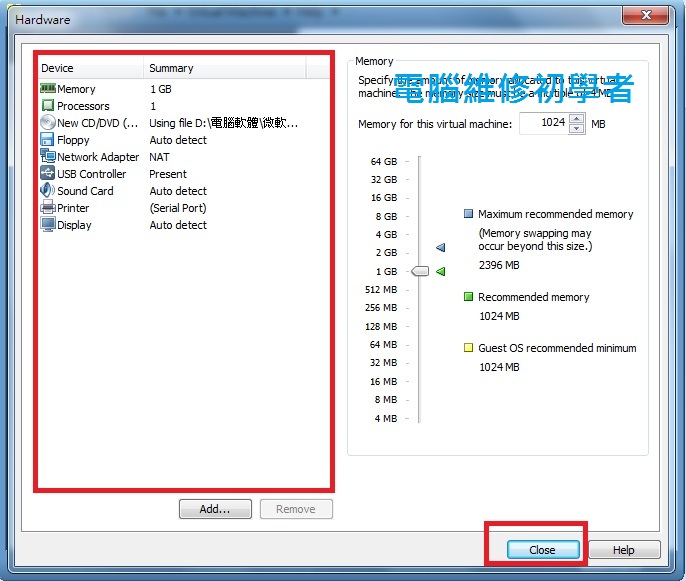
Task: Click the green Recommended memory swatch
Action: click(x=468, y=297)
